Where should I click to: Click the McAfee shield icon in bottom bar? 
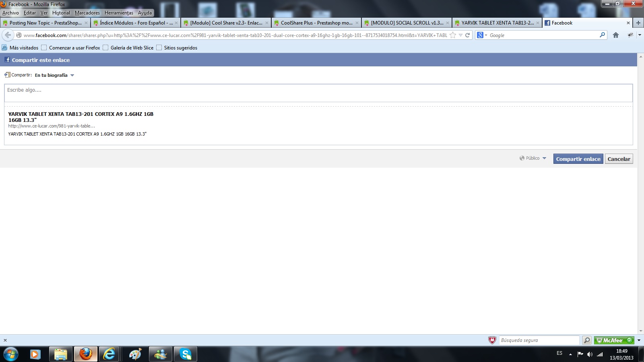[x=492, y=340]
